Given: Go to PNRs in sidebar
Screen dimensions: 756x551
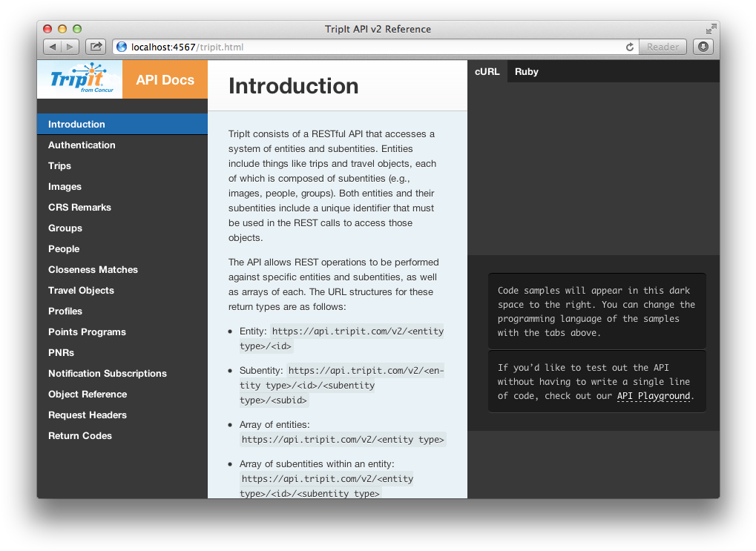Looking at the screenshot, I should [122, 352].
